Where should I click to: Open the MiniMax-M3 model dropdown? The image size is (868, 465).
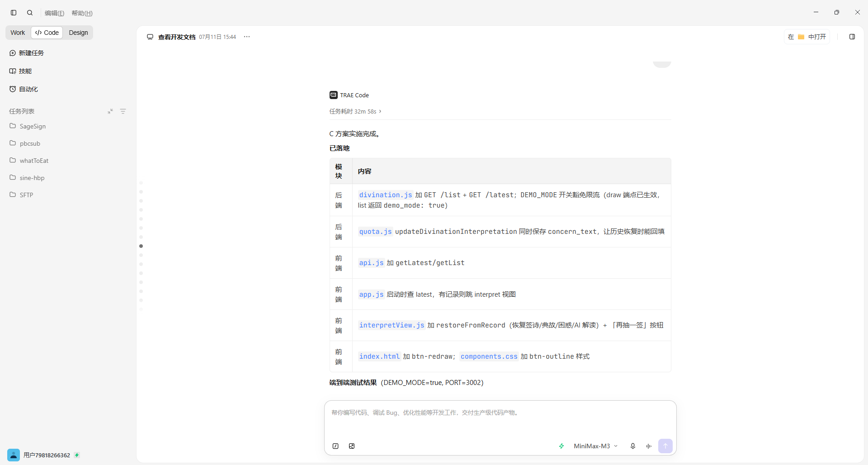595,446
